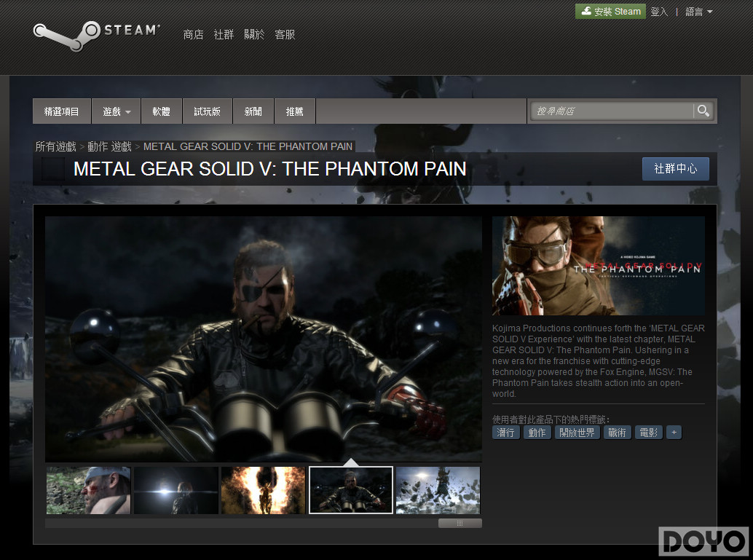The height and width of the screenshot is (560, 753).
Task: Click the 安裝 Steam install button
Action: point(610,11)
